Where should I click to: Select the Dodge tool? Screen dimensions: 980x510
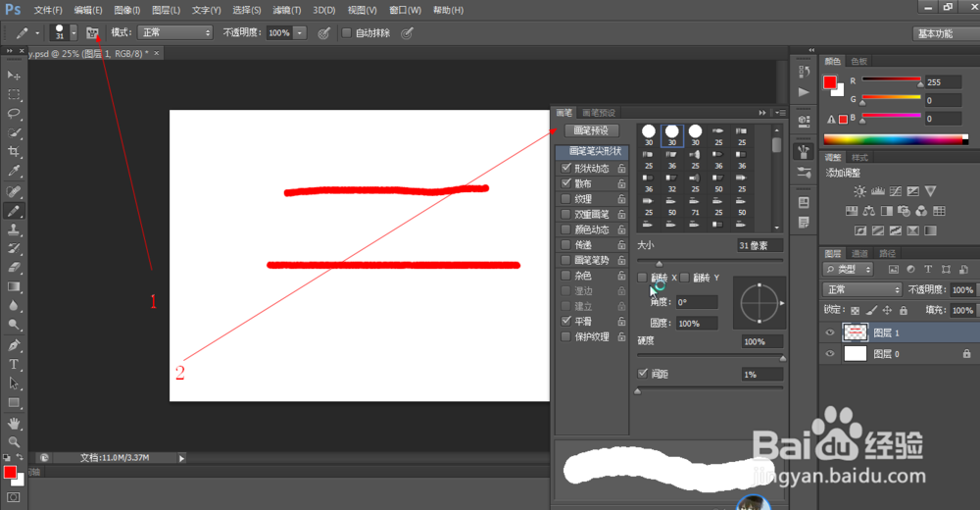coord(14,325)
